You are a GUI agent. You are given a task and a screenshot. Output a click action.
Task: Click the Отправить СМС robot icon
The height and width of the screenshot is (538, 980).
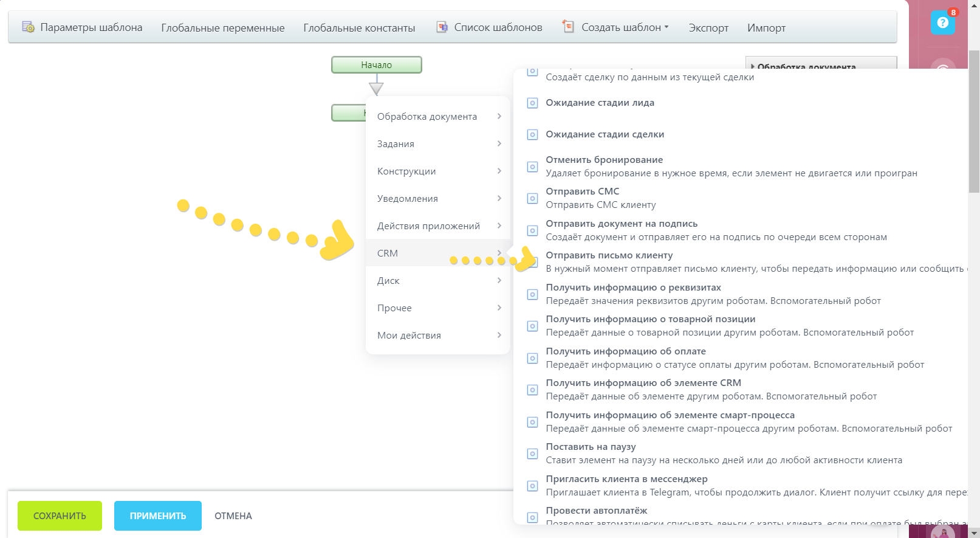532,198
